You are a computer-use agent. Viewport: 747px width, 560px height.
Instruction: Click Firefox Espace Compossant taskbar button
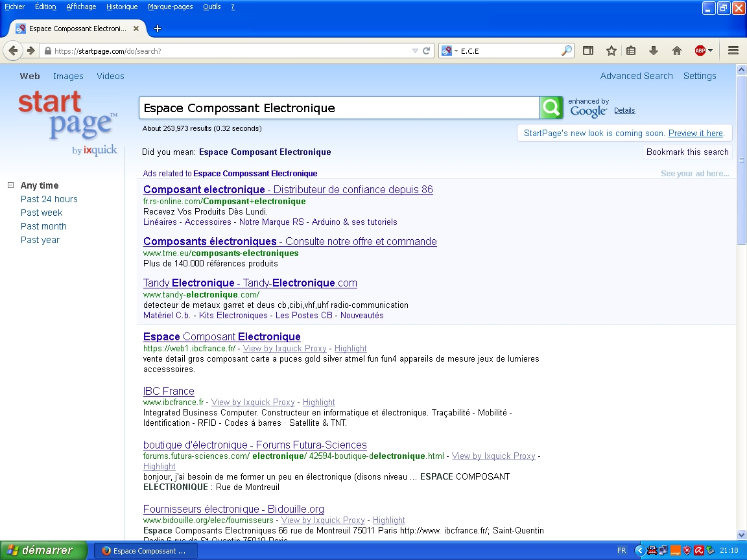coord(145,551)
